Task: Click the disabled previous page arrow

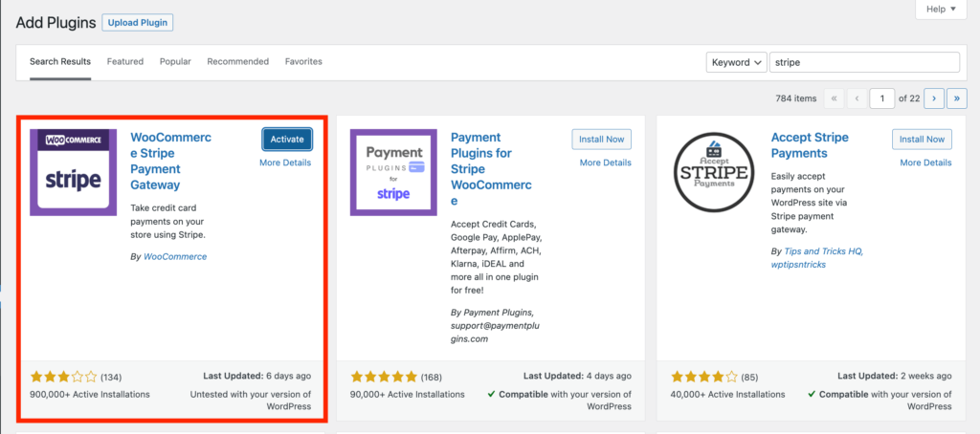Action: (x=857, y=98)
